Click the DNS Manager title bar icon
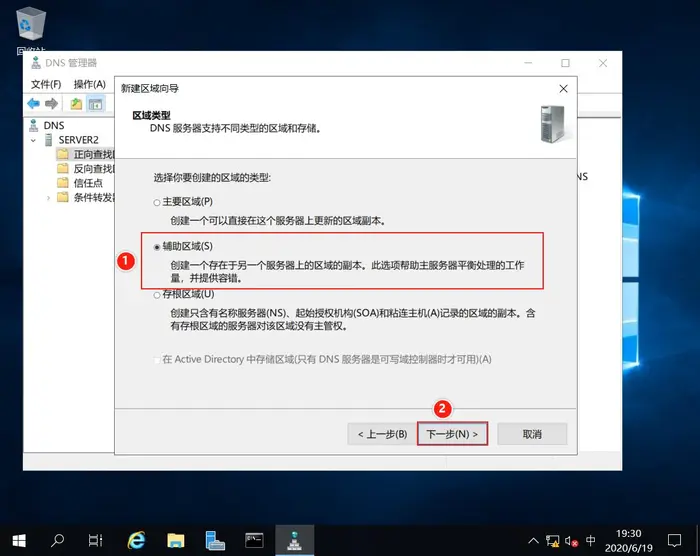The width and height of the screenshot is (700, 556). [x=36, y=63]
